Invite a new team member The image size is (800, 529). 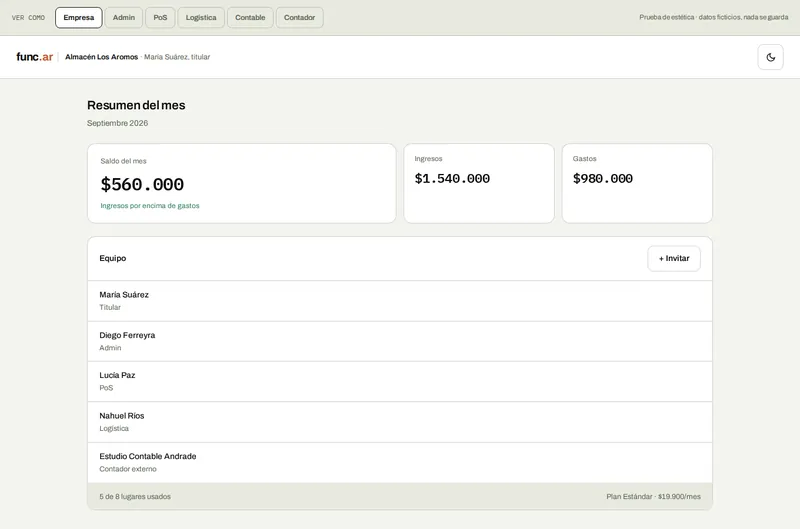(674, 259)
